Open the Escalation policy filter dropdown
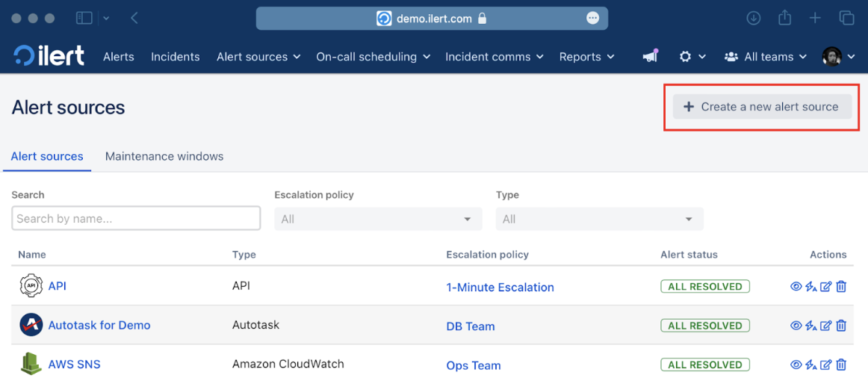The image size is (868, 381). [x=378, y=219]
